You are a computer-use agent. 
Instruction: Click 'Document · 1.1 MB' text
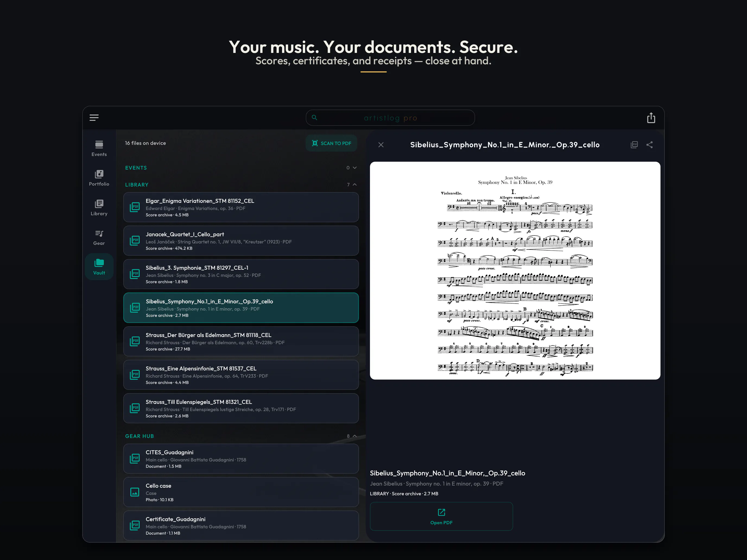[163, 533]
